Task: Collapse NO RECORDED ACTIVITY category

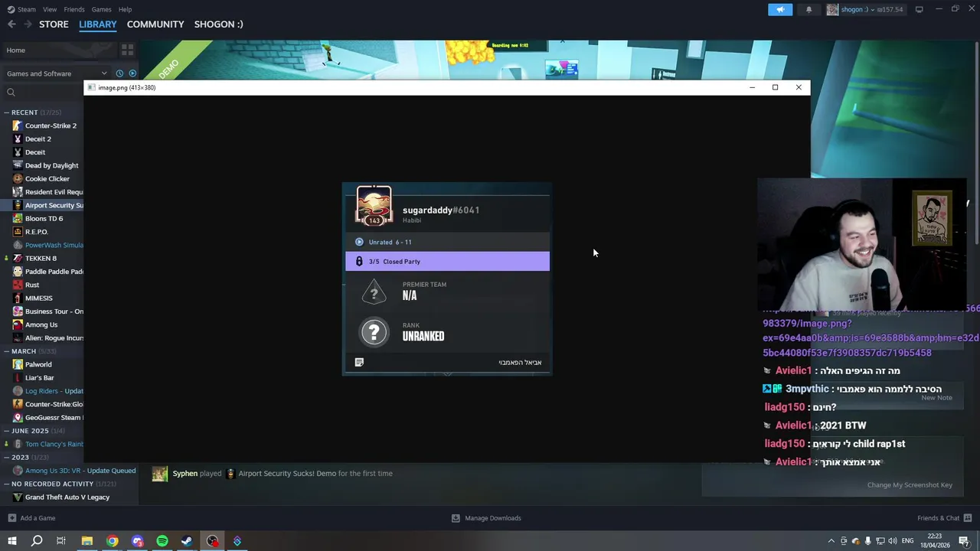Action: pyautogui.click(x=6, y=484)
